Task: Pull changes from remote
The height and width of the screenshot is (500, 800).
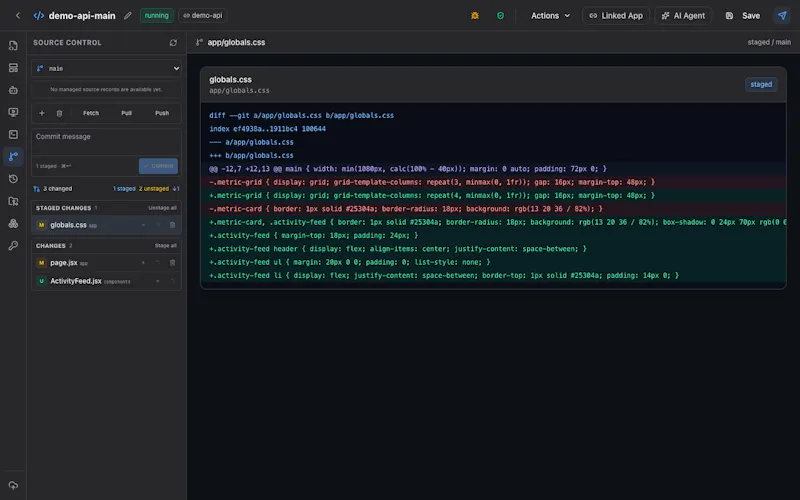Action: 127,113
